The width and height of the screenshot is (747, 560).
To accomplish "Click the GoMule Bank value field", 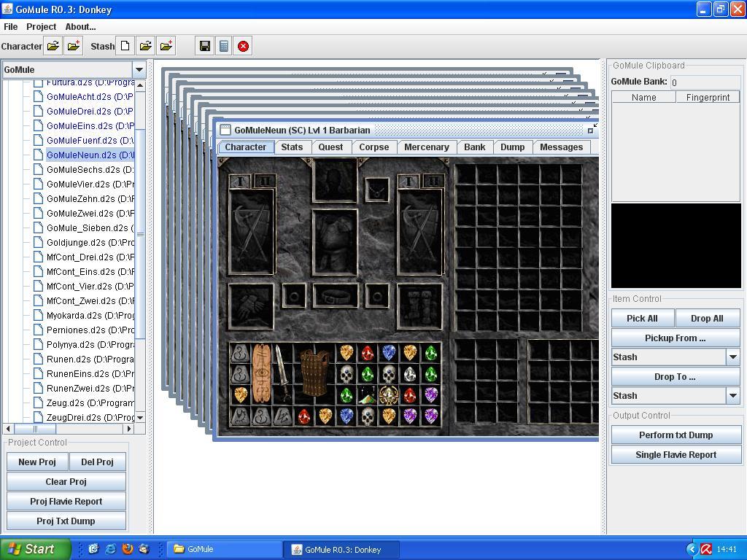I will click(705, 82).
